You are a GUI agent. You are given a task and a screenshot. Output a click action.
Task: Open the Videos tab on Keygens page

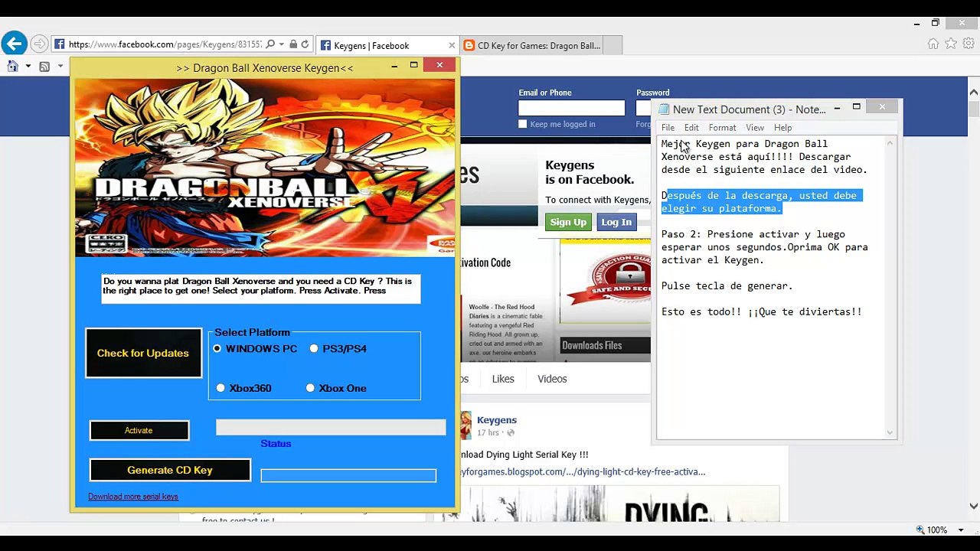[x=552, y=379]
